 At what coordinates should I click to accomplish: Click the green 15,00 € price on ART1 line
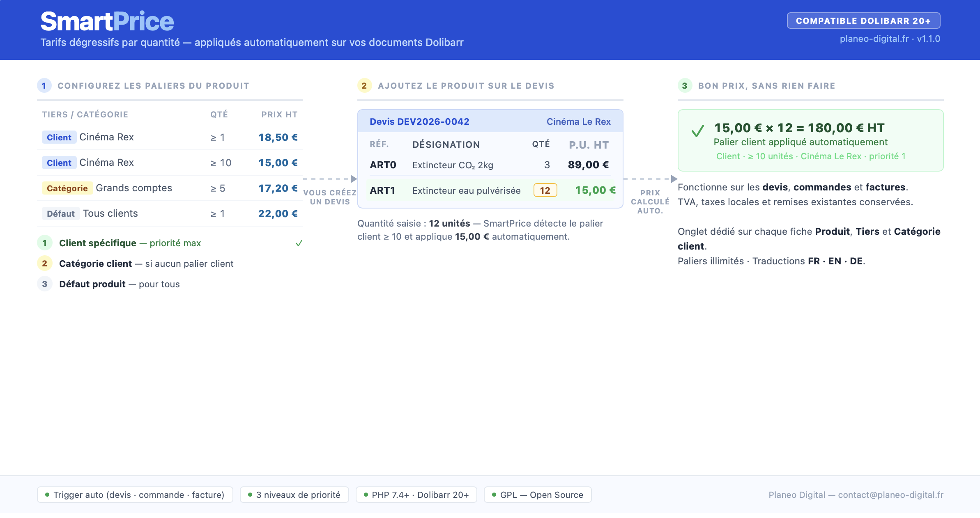pyautogui.click(x=595, y=190)
